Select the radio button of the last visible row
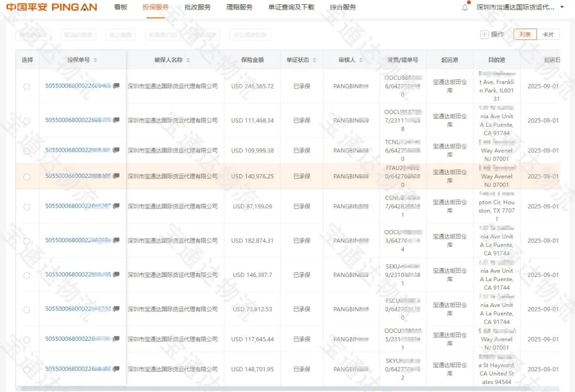This screenshot has width=575, height=392. 27,369
